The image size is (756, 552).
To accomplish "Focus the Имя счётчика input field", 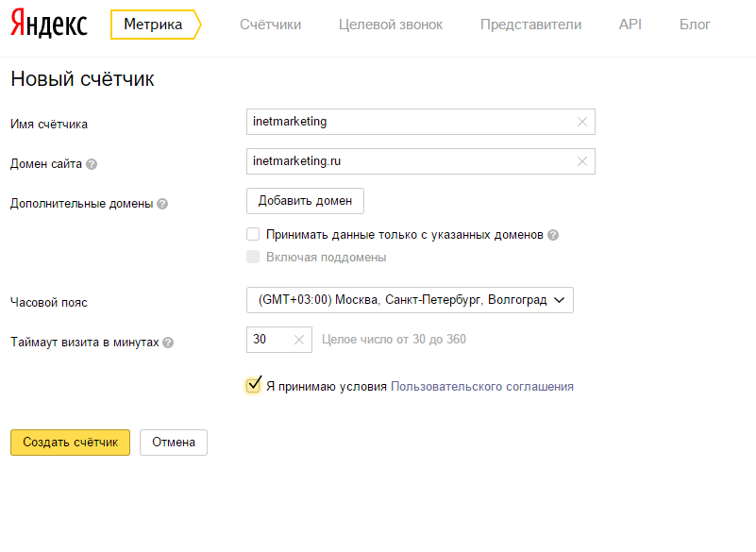I will pos(421,122).
